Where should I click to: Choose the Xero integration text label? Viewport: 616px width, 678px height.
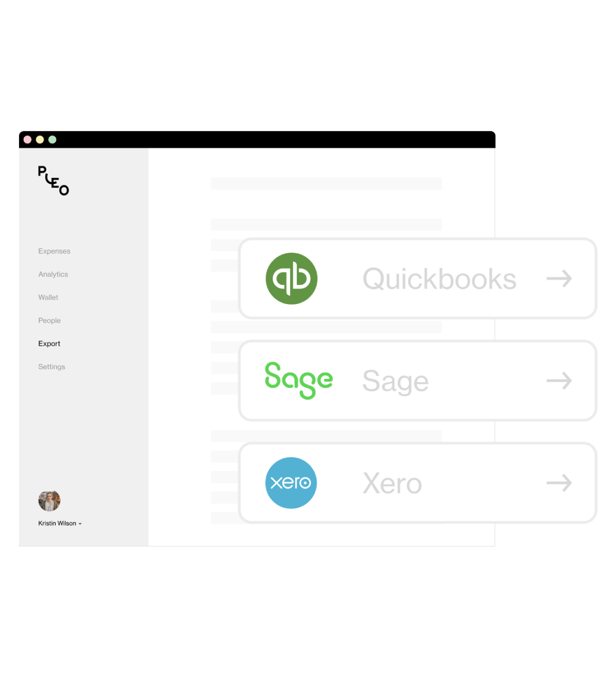point(392,483)
